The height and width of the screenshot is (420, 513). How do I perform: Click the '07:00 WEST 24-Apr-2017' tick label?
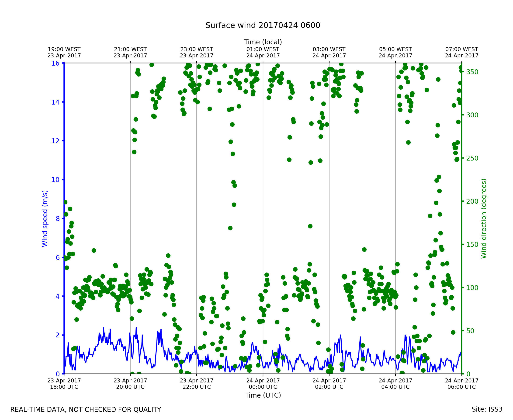(x=461, y=52)
